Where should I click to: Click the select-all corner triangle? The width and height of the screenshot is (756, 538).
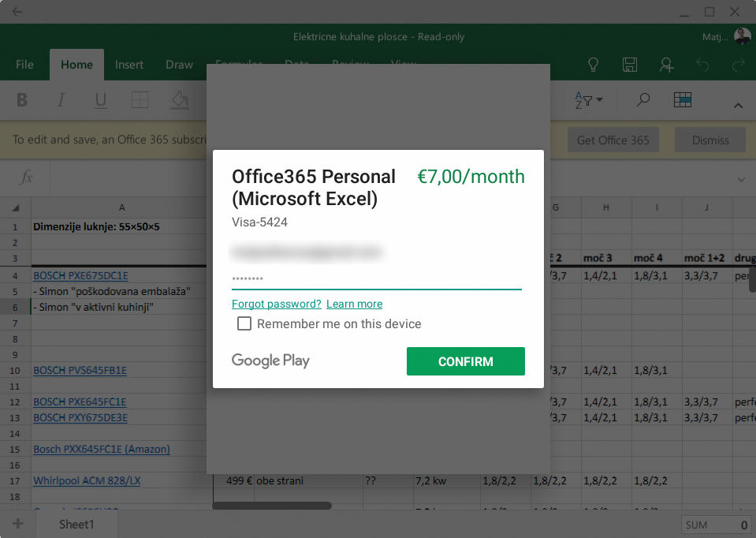[16, 208]
